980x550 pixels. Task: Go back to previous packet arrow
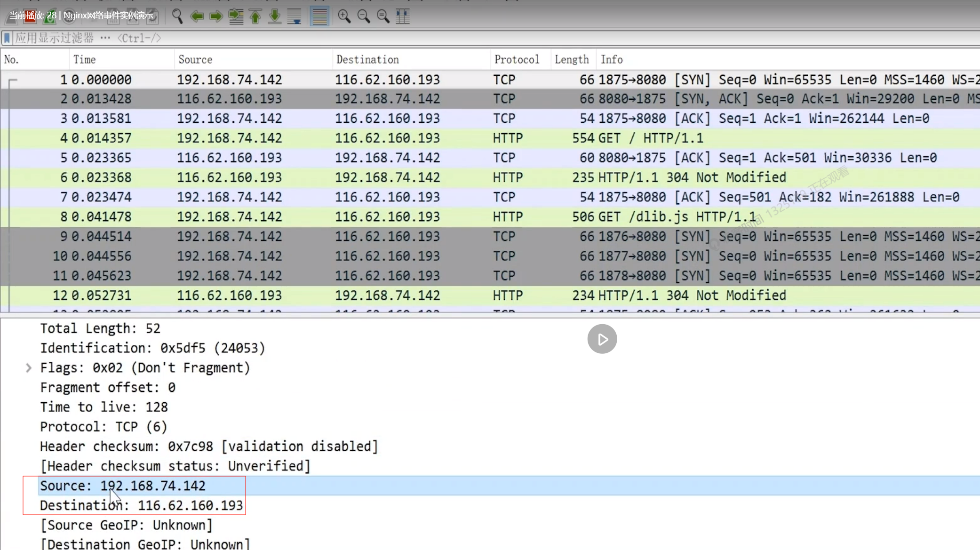[x=197, y=16]
